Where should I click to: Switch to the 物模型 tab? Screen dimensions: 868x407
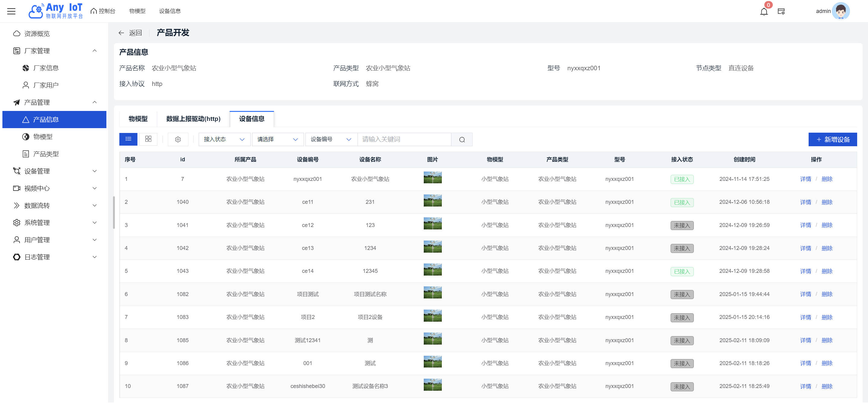138,119
